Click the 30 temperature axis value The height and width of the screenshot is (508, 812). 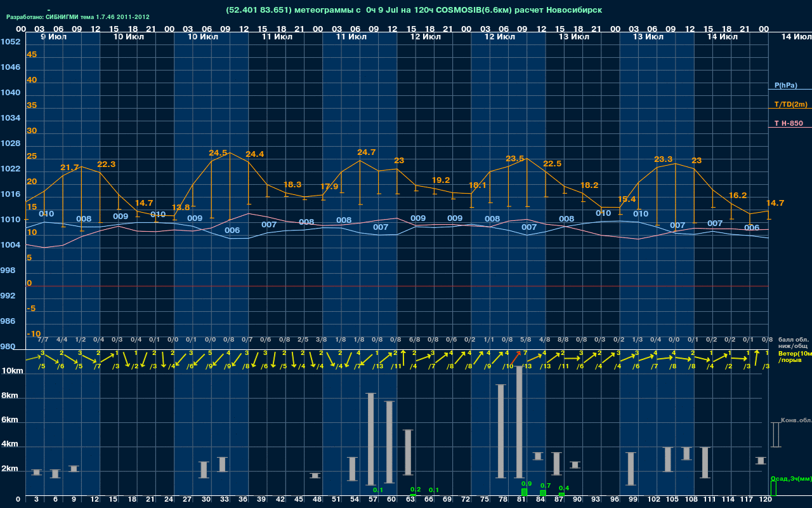tap(32, 131)
